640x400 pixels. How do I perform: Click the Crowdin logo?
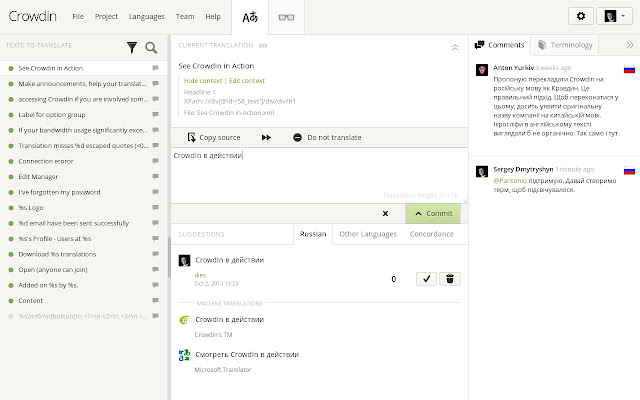33,16
